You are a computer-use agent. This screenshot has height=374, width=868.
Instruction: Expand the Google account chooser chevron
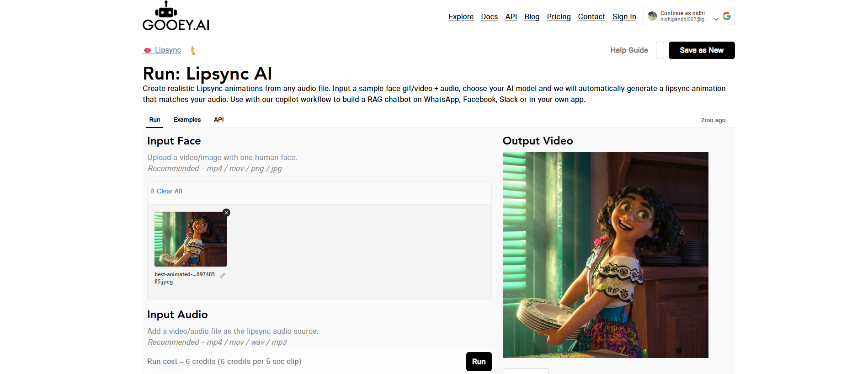pos(716,19)
